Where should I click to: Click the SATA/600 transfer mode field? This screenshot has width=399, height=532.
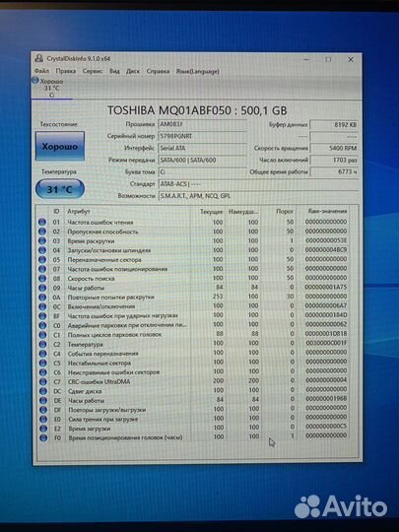(x=202, y=160)
